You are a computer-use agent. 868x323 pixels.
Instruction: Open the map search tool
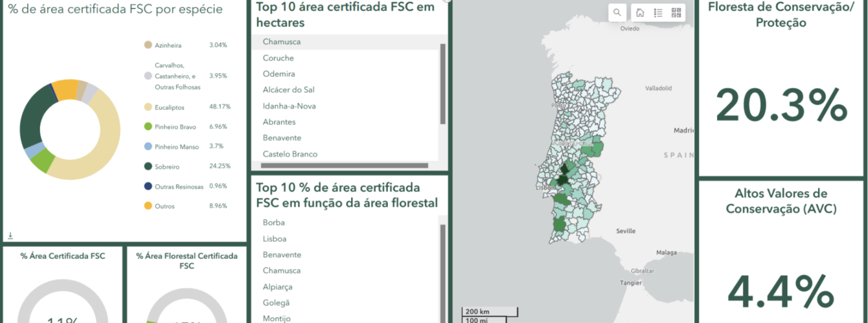pos(617,13)
